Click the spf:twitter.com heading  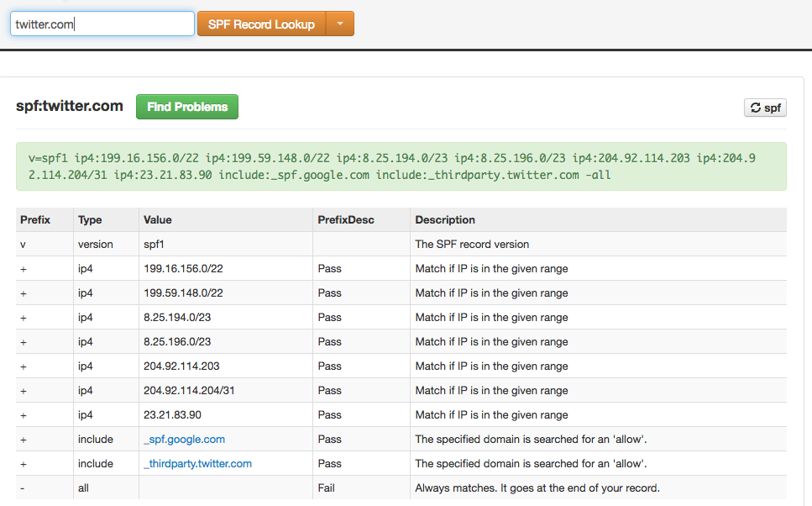tap(70, 106)
